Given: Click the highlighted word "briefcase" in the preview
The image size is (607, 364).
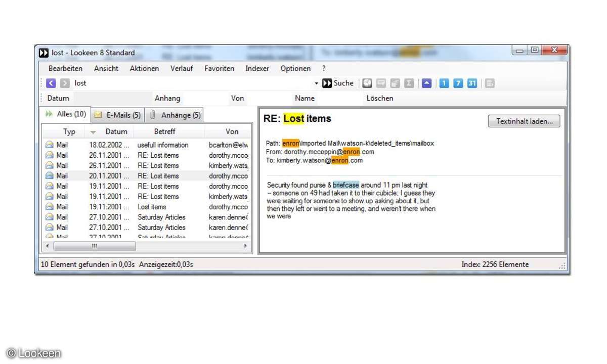Looking at the screenshot, I should 346,185.
